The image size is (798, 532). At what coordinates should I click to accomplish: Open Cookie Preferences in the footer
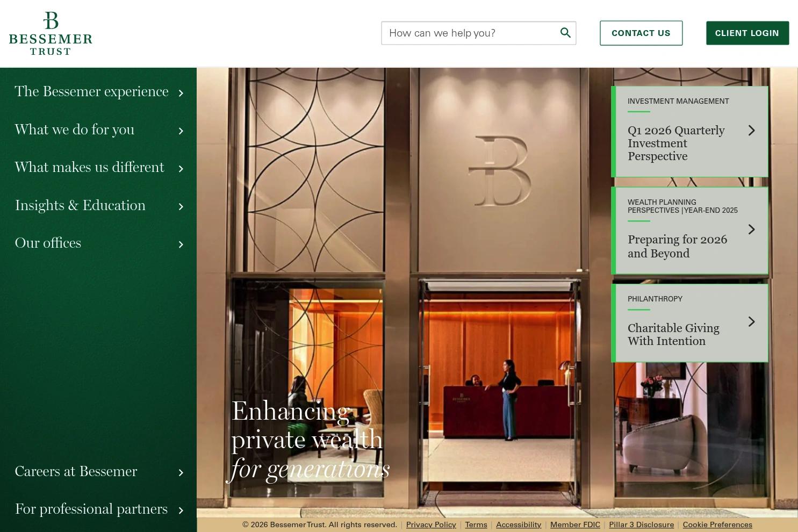[717, 524]
